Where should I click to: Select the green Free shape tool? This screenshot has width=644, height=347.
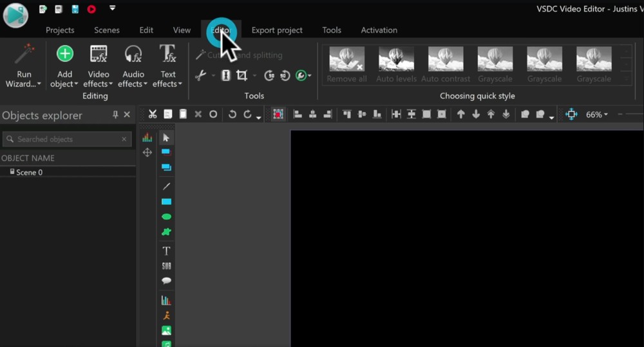(x=166, y=232)
